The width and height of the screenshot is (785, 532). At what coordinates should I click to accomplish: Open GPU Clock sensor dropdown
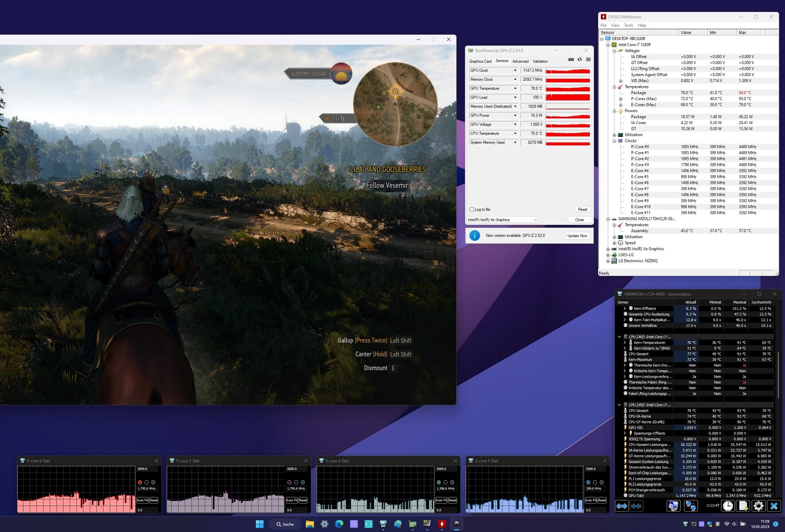[515, 70]
